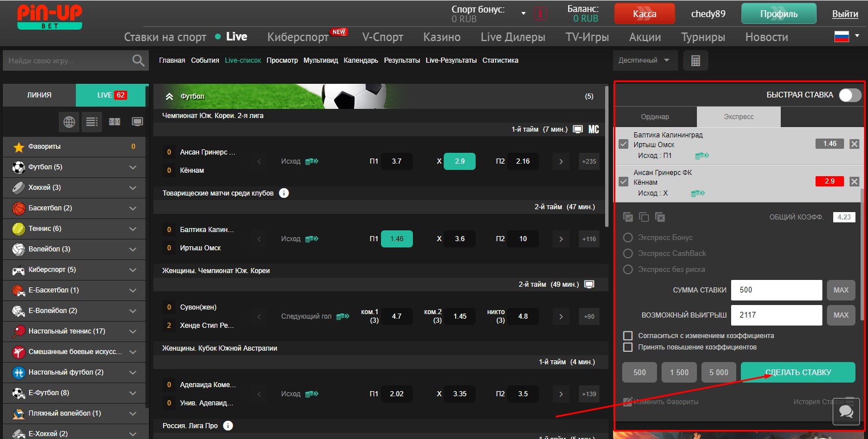
Task: Click the red Касса button
Action: tap(644, 14)
